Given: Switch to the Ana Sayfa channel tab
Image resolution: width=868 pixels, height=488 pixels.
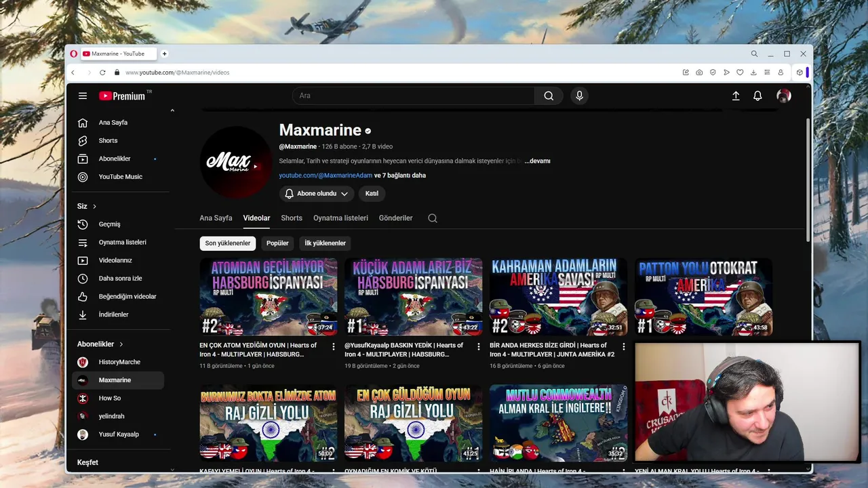Looking at the screenshot, I should (x=216, y=218).
